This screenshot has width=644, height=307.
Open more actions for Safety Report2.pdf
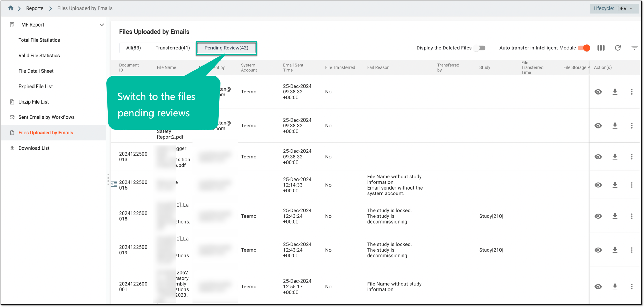pyautogui.click(x=632, y=126)
